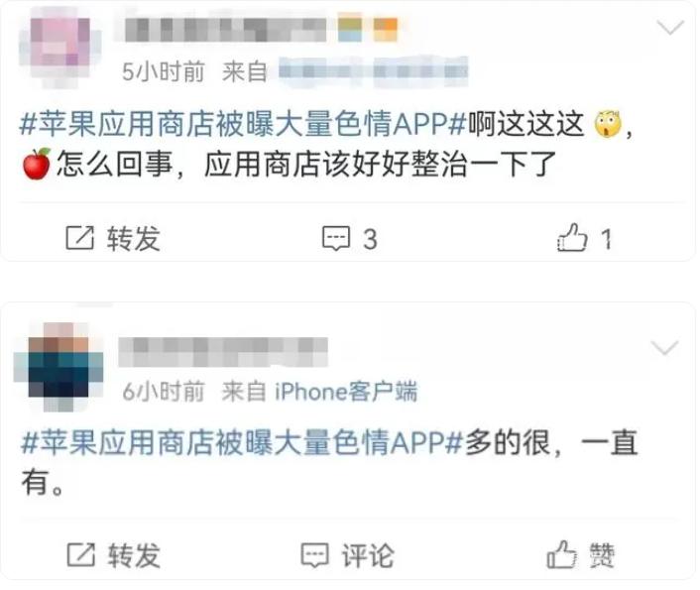Open the pink blurred avatar of first poster

tap(60, 48)
